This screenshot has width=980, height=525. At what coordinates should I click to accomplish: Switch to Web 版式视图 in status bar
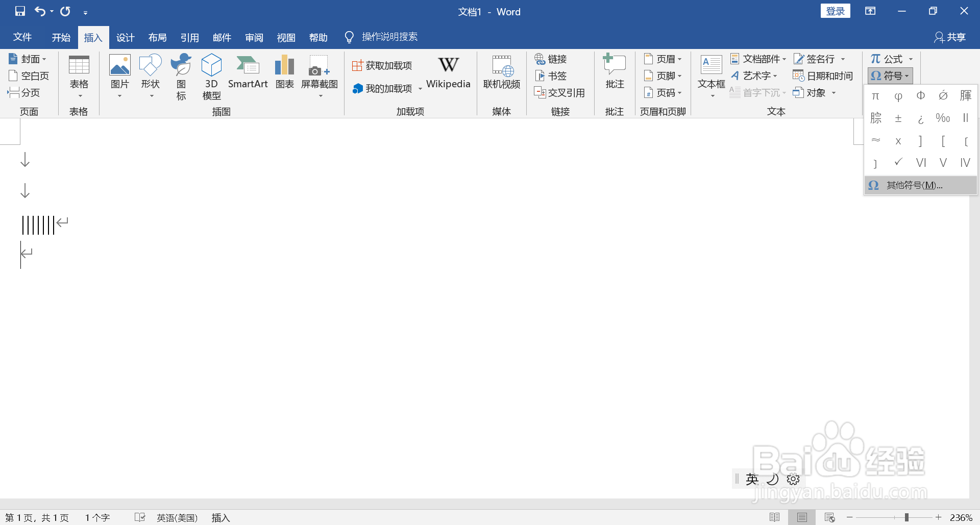tap(829, 517)
